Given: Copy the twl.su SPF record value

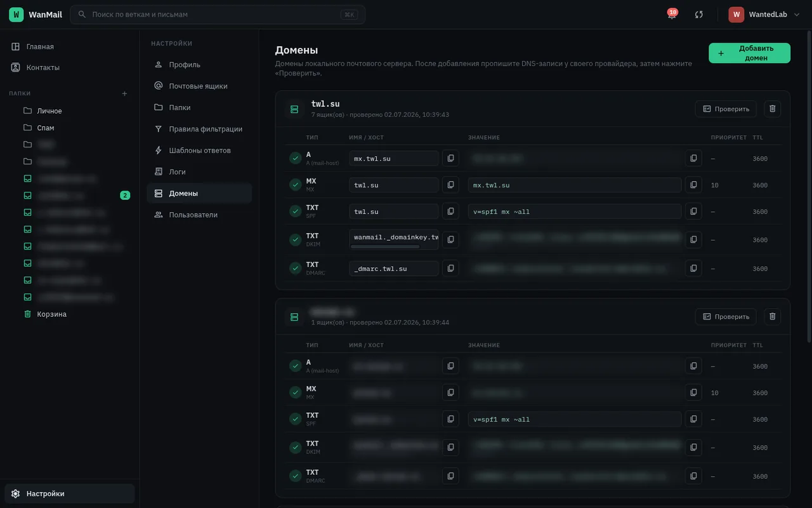Looking at the screenshot, I should coord(693,211).
